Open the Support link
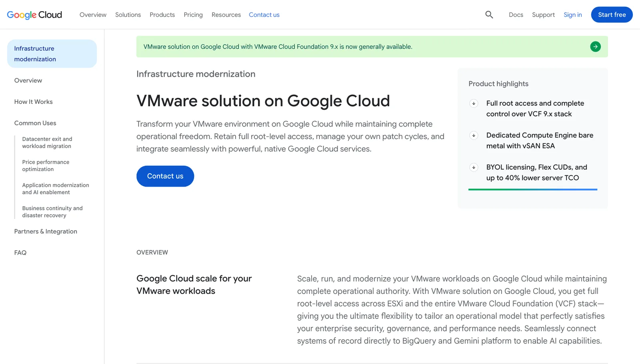The height and width of the screenshot is (364, 640). [x=543, y=15]
